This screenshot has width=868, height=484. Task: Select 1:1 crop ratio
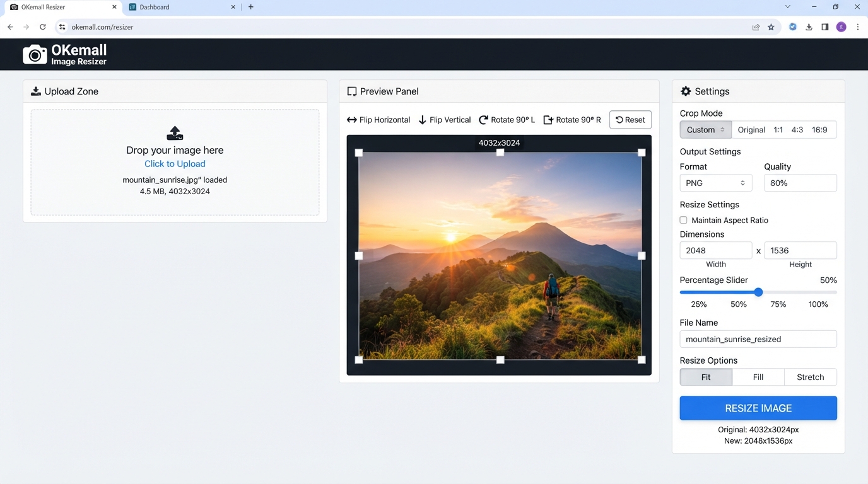click(x=778, y=130)
